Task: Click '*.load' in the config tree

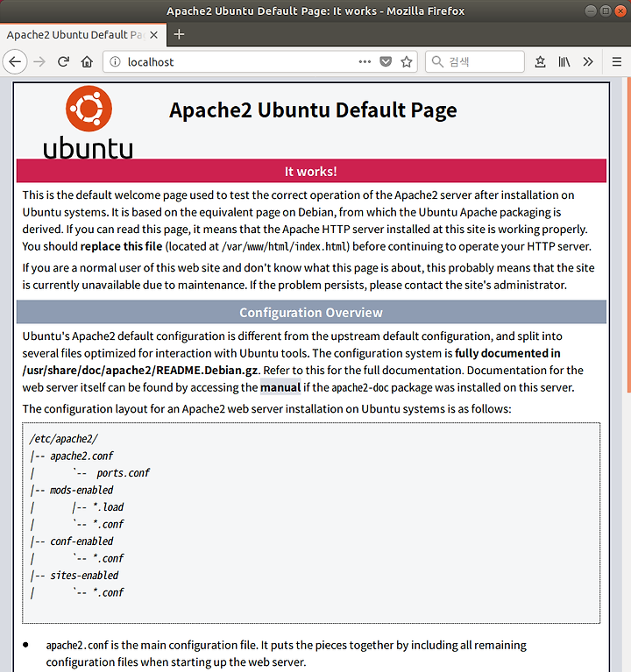Action: tap(108, 507)
